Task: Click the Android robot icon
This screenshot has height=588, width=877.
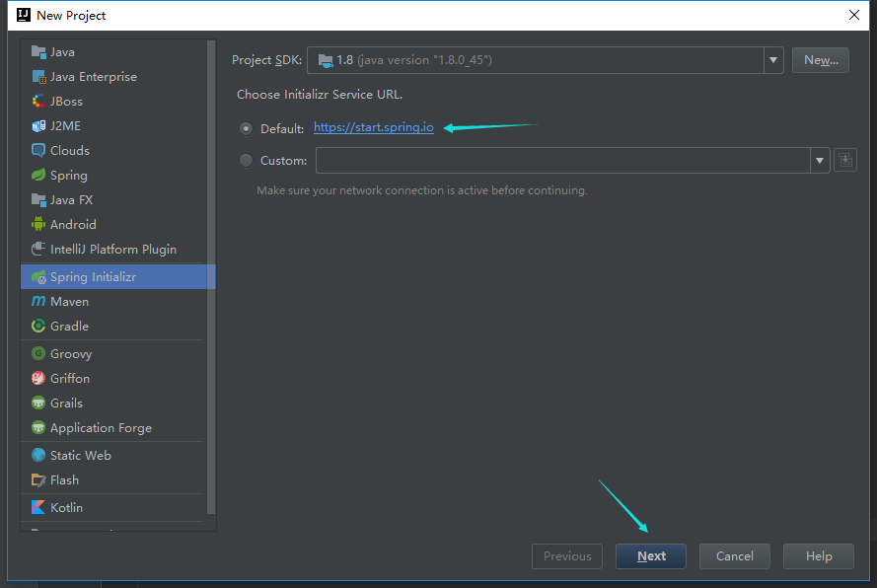Action: pyautogui.click(x=38, y=224)
